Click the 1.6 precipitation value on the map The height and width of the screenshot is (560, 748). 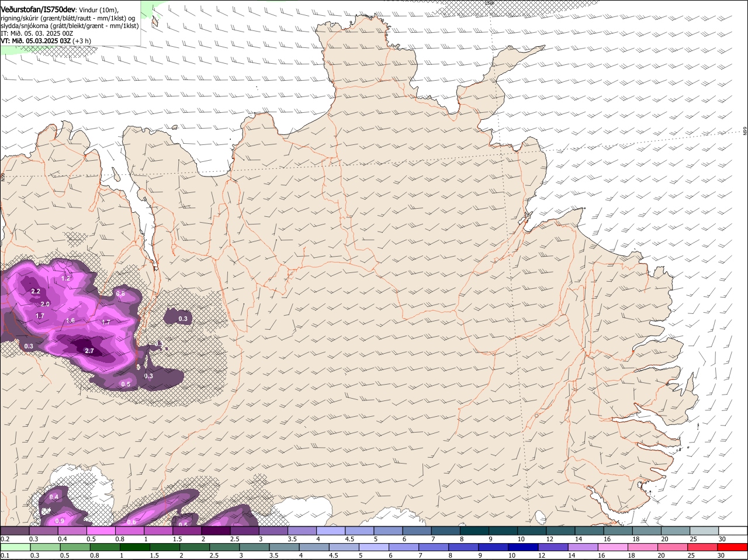[70, 320]
